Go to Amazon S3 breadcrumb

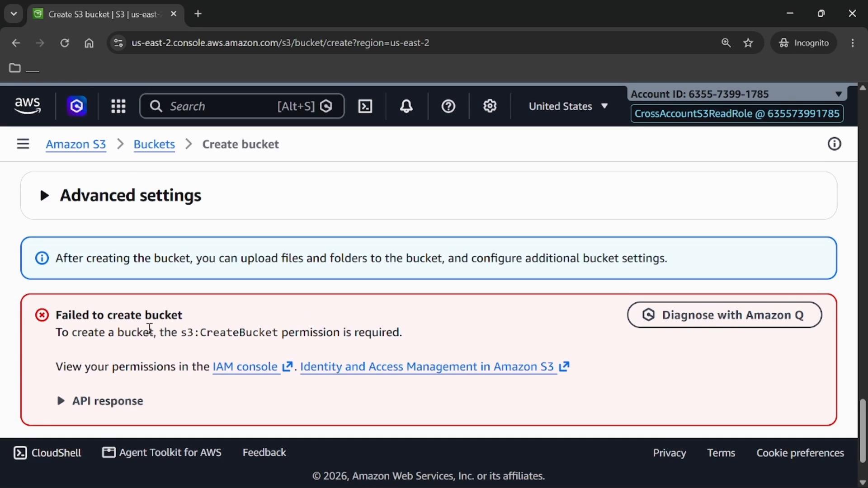coord(75,144)
